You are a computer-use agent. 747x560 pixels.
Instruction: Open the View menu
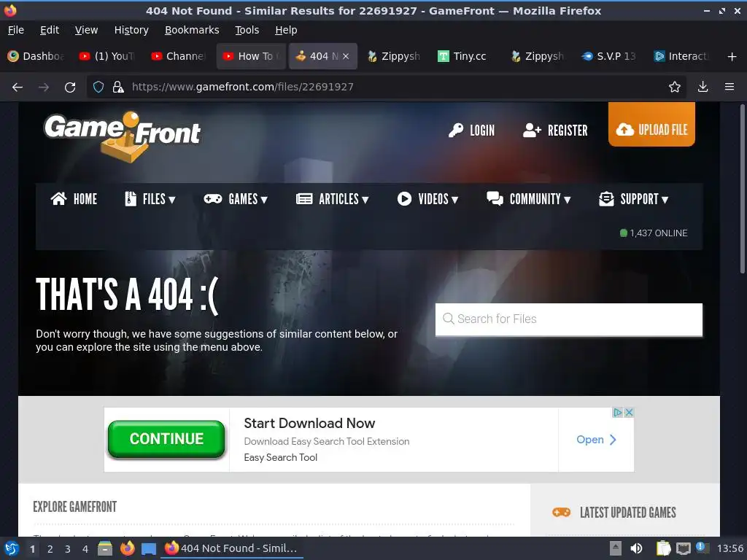tap(86, 30)
